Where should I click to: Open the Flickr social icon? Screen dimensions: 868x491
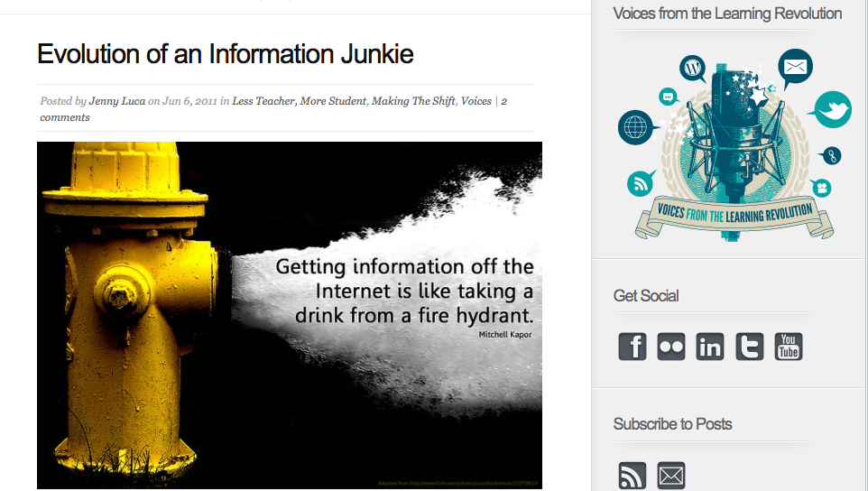(671, 347)
